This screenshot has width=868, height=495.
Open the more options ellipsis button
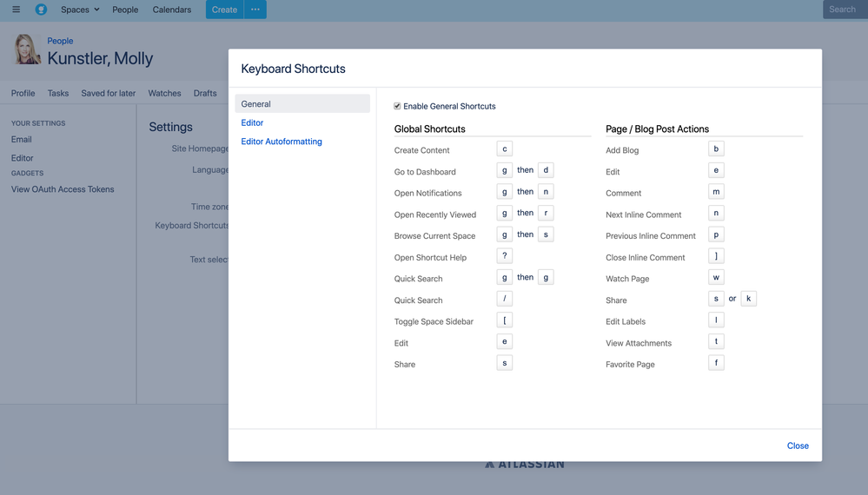(x=255, y=10)
